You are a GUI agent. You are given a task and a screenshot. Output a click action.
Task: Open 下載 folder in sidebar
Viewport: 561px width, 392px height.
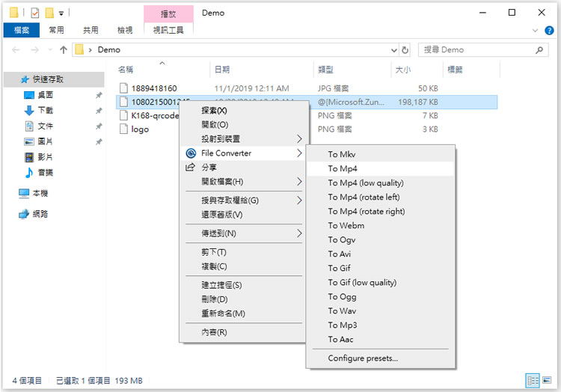point(46,110)
